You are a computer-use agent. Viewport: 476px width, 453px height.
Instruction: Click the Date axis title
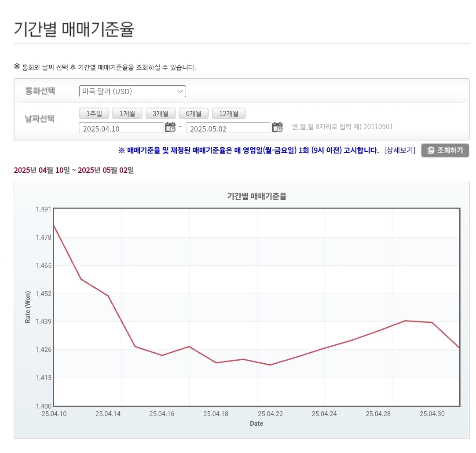click(256, 424)
